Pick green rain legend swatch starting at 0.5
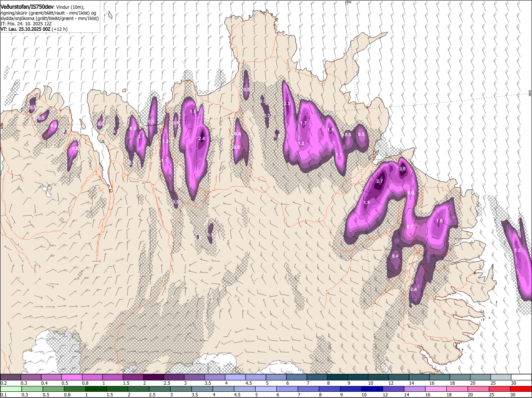 coord(53,389)
